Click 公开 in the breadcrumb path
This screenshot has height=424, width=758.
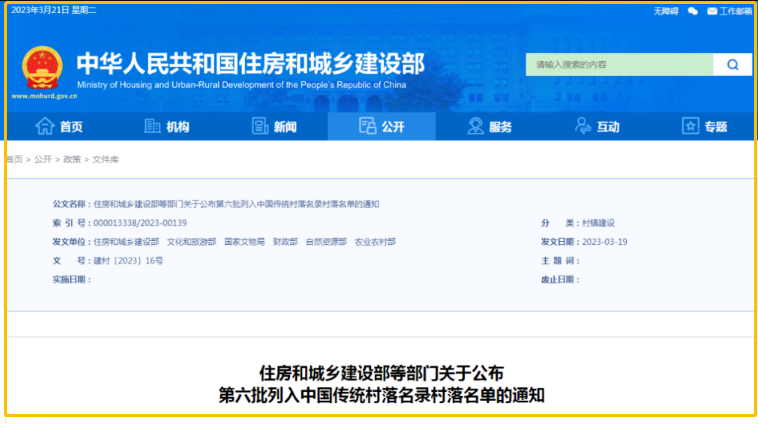(x=43, y=159)
